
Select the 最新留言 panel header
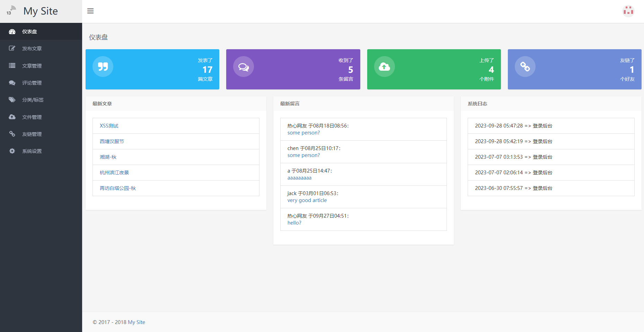click(x=290, y=104)
